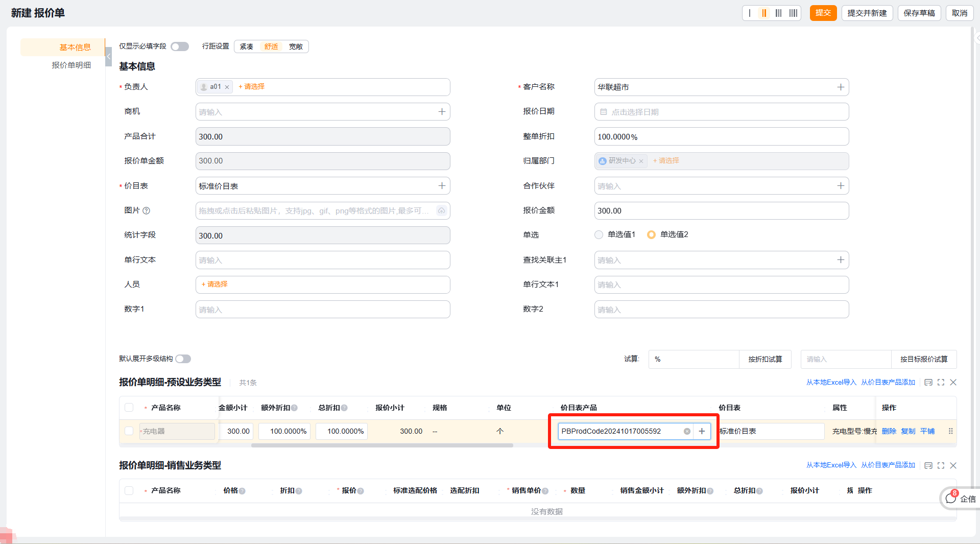
Task: Switch to one-column layout icon
Action: tap(750, 13)
